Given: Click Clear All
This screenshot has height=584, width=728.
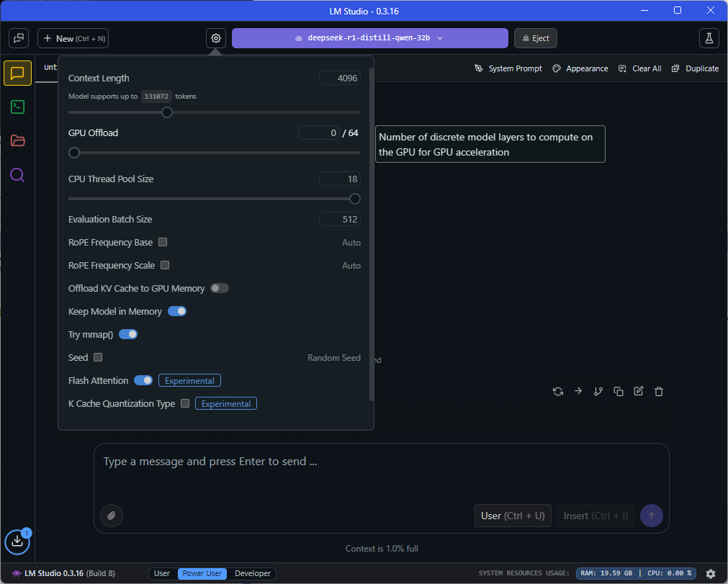Looking at the screenshot, I should pos(639,68).
